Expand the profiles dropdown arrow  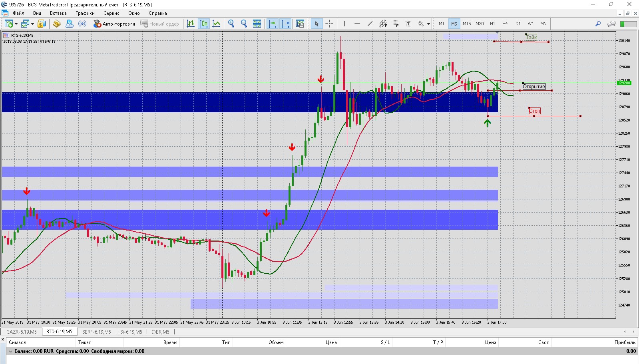pyautogui.click(x=32, y=24)
